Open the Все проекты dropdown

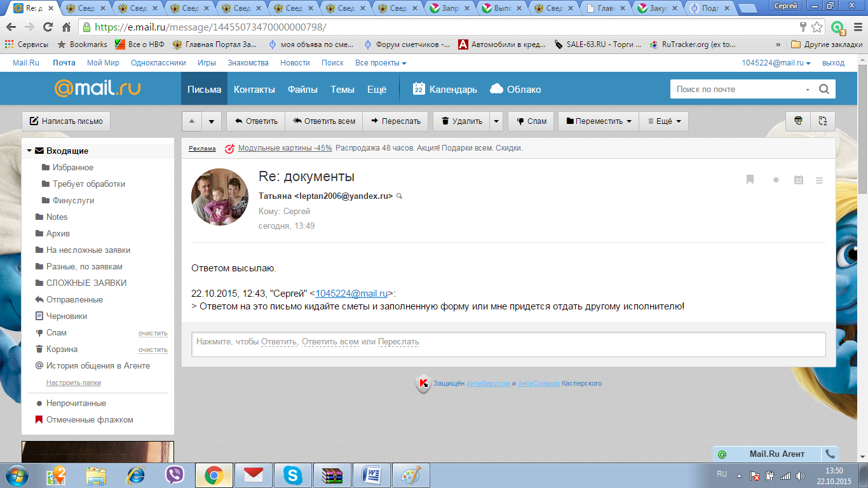(381, 63)
